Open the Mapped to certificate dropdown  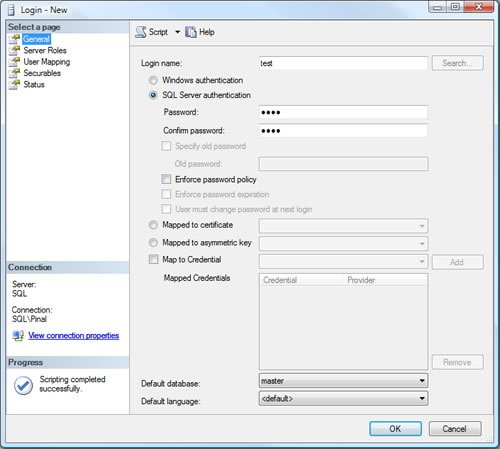[343, 226]
